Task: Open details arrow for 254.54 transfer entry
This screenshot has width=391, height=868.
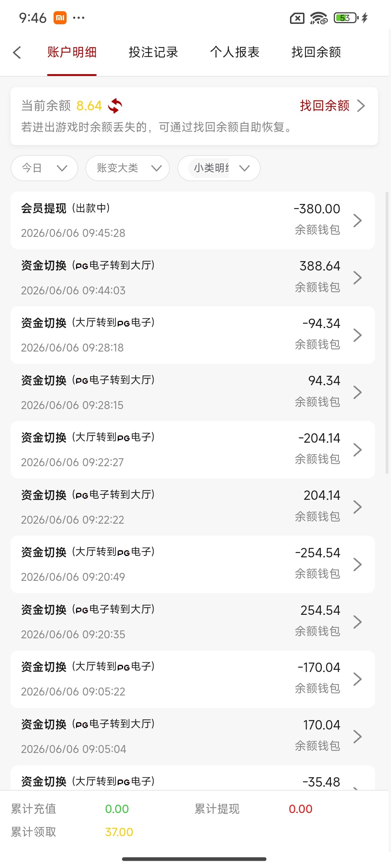Action: (x=357, y=622)
